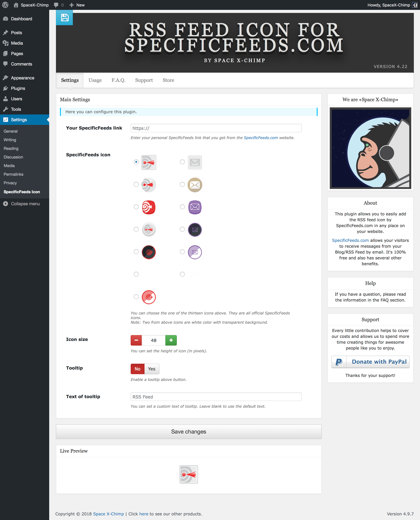Select radio for glossy round radar icon
This screenshot has height=520, width=420.
tap(136, 229)
